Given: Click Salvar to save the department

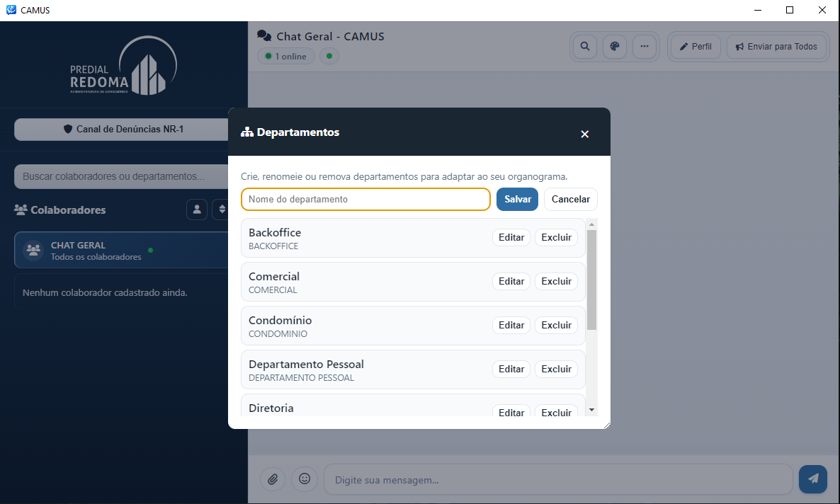Looking at the screenshot, I should point(517,199).
